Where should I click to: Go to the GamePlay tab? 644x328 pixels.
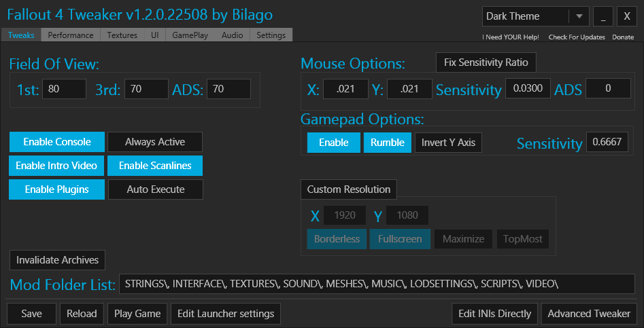pos(190,35)
